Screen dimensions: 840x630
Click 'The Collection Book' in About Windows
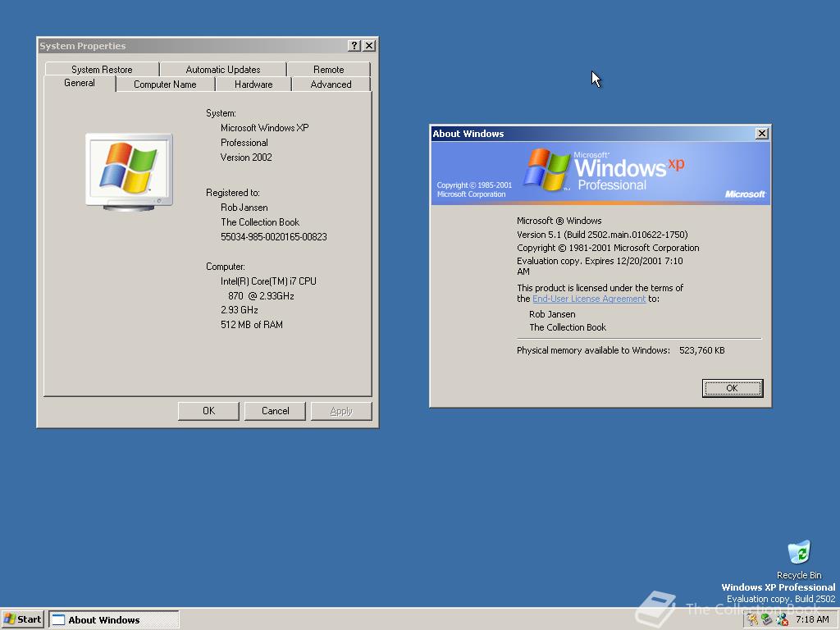pyautogui.click(x=568, y=327)
